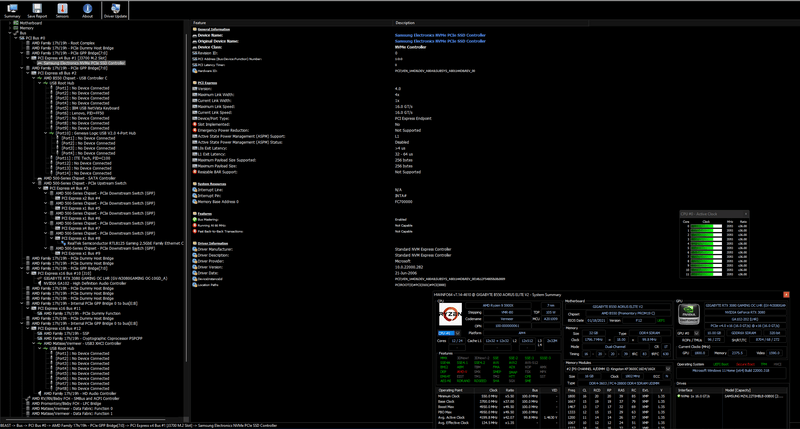Select IBM USB NetVista Keyboard port
The image size is (800, 429).
(87, 108)
